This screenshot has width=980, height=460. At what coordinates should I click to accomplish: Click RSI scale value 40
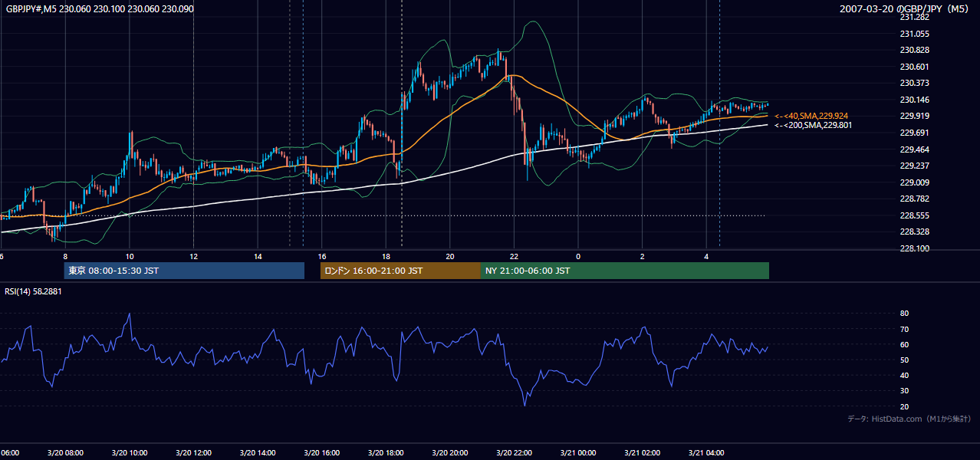[904, 376]
